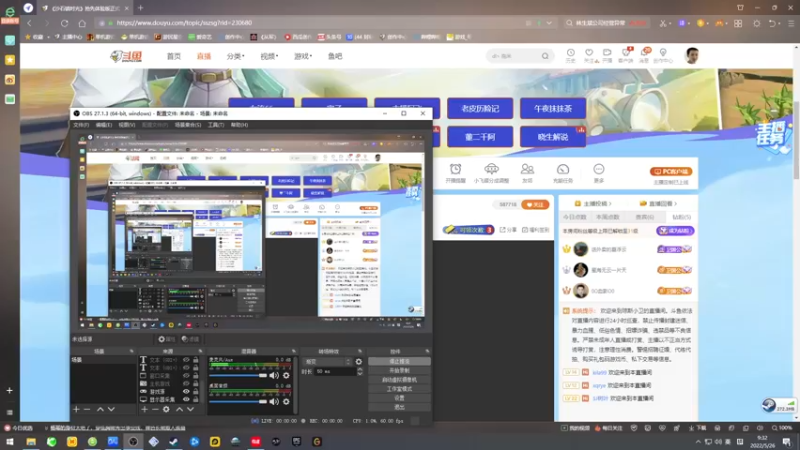Expand 直播回看 chevron link
This screenshot has width=800, height=450.
click(658, 204)
